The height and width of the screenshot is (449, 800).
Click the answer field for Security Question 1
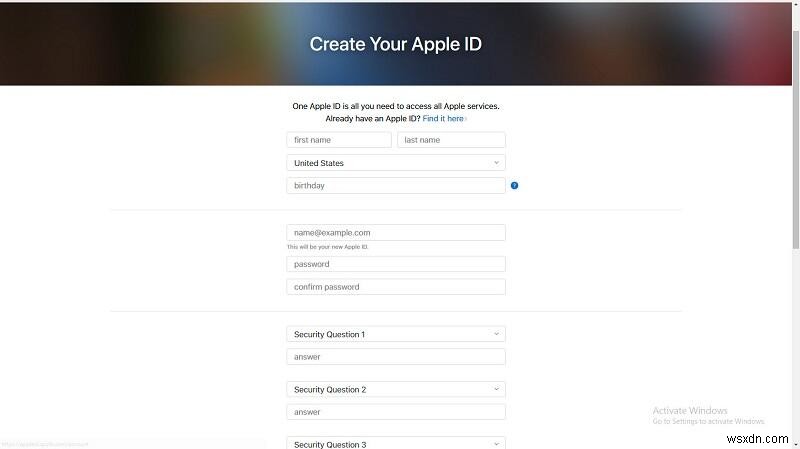click(x=396, y=357)
